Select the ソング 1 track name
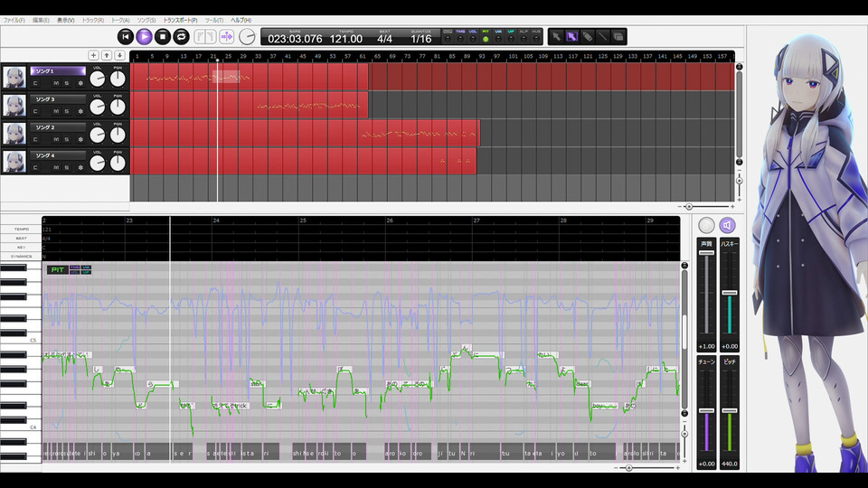 click(x=58, y=70)
